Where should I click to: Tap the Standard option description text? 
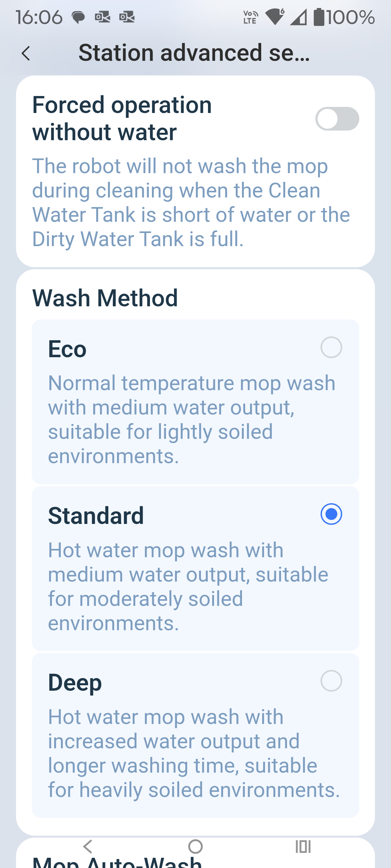point(188,586)
